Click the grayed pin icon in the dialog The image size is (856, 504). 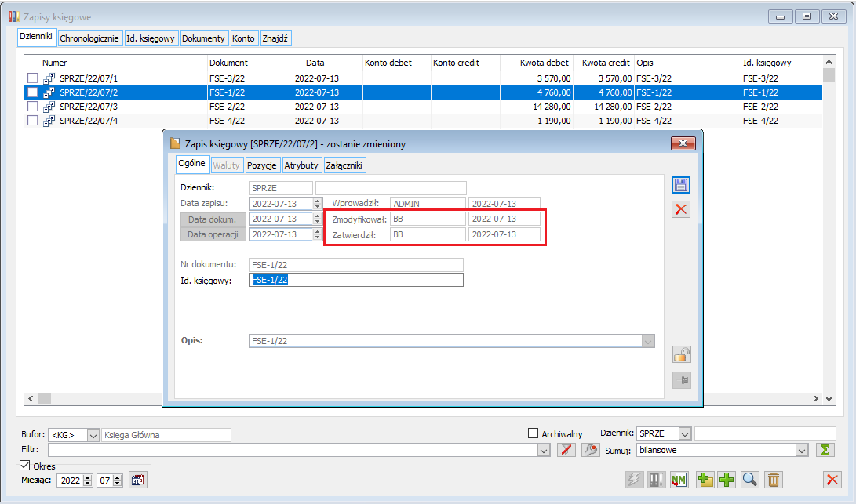point(681,379)
